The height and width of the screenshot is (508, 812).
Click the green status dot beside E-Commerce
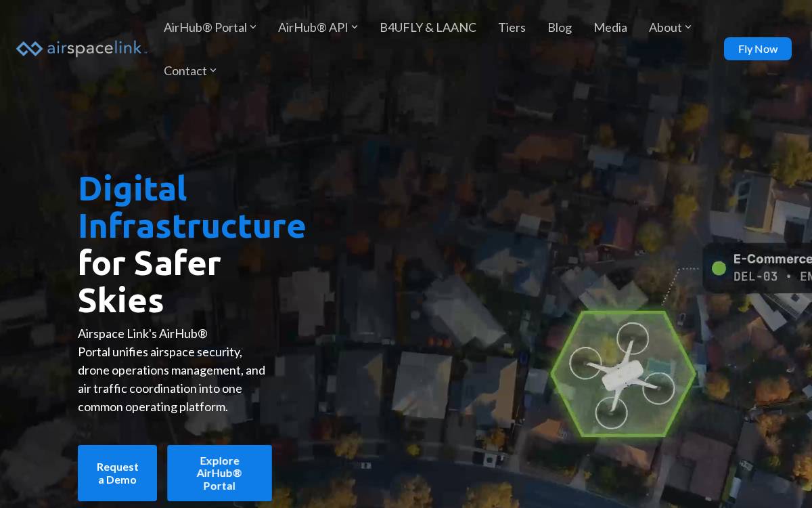[719, 268]
